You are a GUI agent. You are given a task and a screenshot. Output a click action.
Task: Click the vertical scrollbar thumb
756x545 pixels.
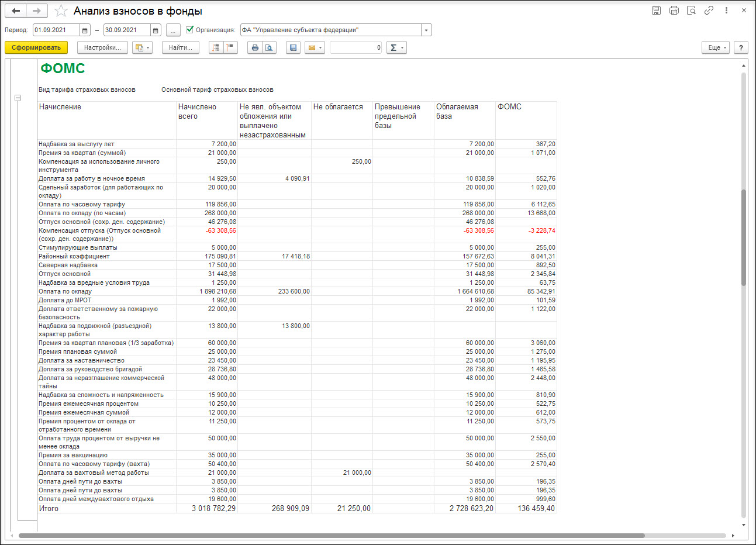[x=744, y=237]
